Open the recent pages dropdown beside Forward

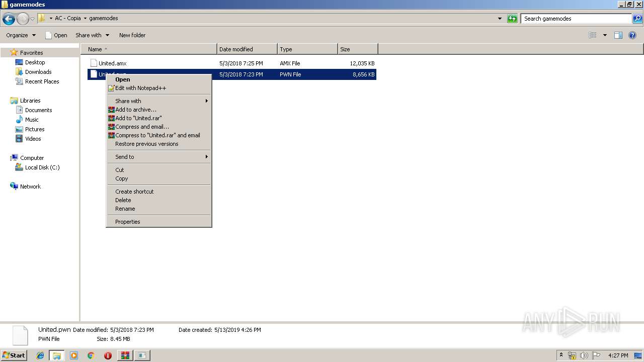33,19
